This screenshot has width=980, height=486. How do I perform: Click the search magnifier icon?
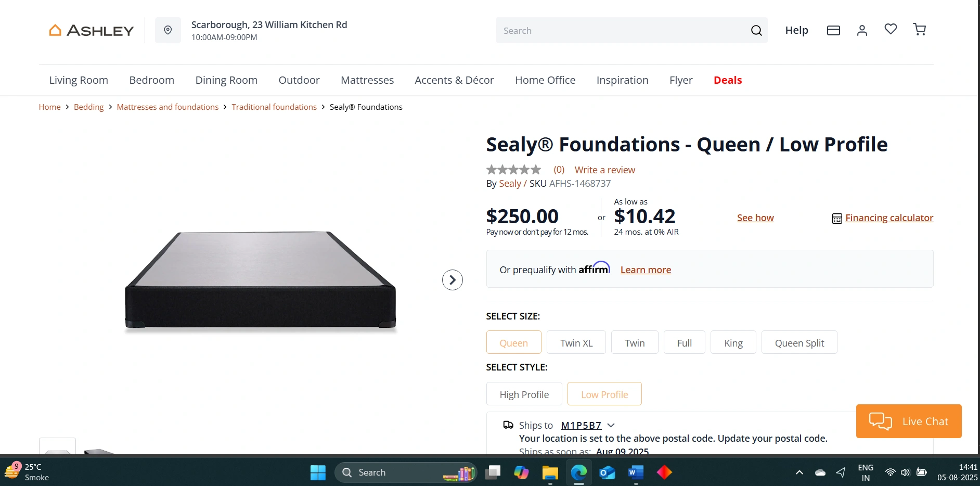pos(756,31)
